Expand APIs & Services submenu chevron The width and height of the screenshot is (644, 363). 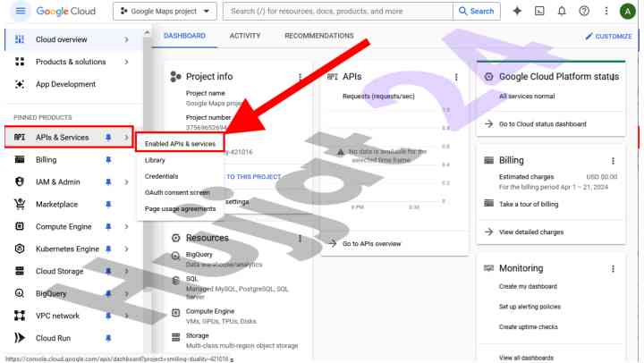click(x=126, y=137)
